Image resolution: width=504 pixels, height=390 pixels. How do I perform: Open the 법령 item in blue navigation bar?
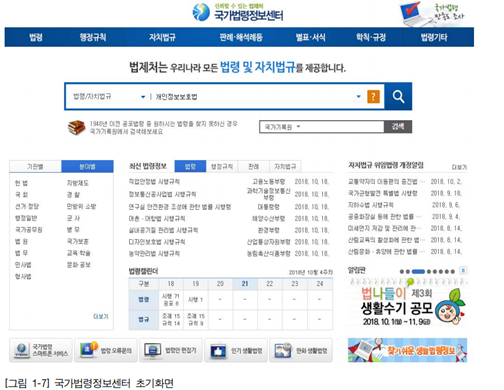(x=36, y=37)
